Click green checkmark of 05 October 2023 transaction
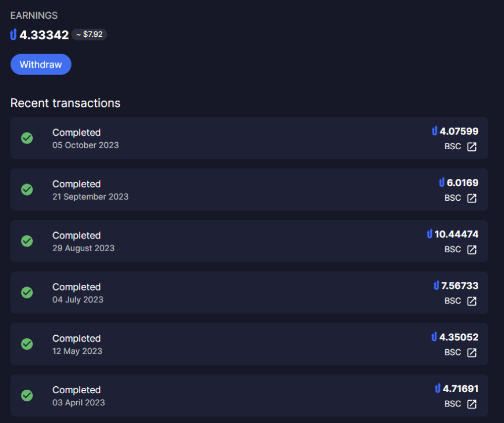Image resolution: width=504 pixels, height=423 pixels. pos(27,138)
